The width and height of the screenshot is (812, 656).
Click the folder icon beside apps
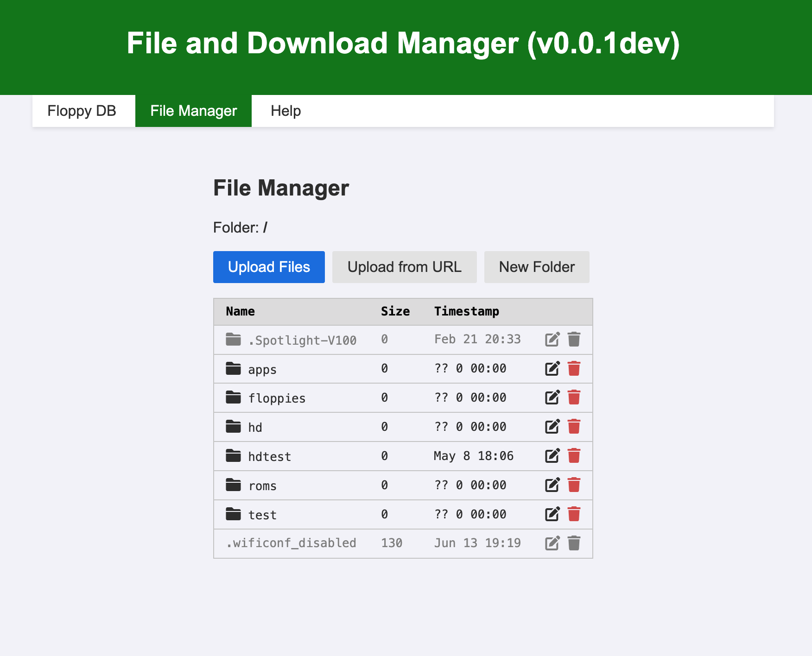point(233,368)
